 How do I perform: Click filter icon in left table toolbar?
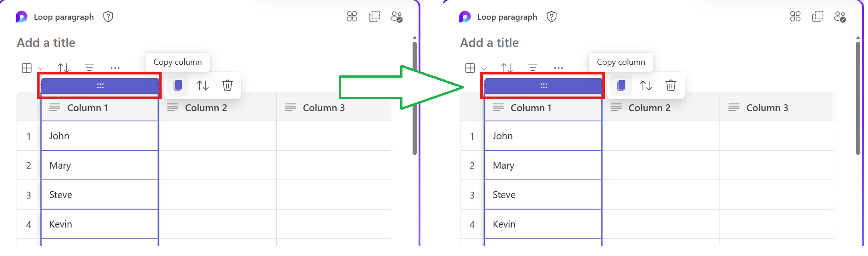point(89,68)
